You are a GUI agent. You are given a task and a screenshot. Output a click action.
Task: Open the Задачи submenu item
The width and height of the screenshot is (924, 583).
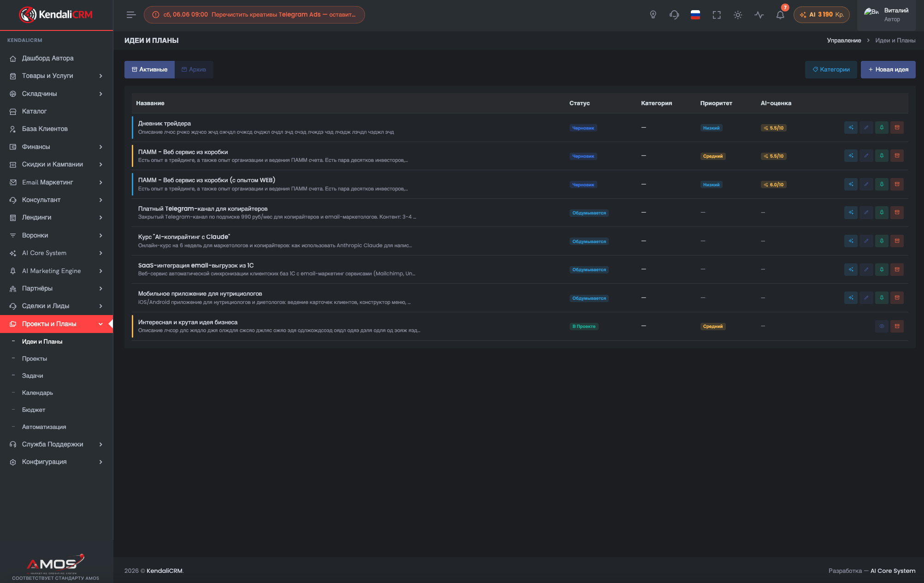pos(33,375)
